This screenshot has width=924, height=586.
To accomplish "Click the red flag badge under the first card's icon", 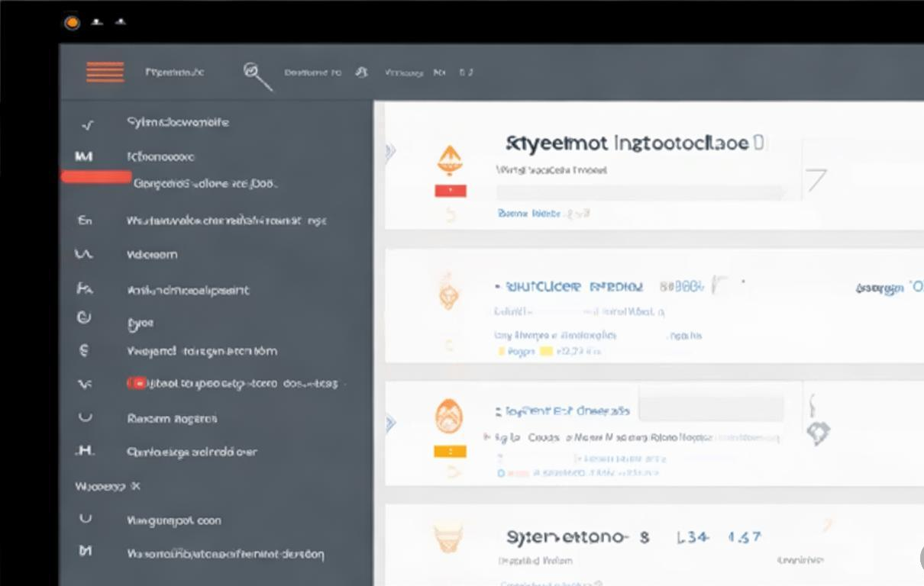I will [450, 191].
